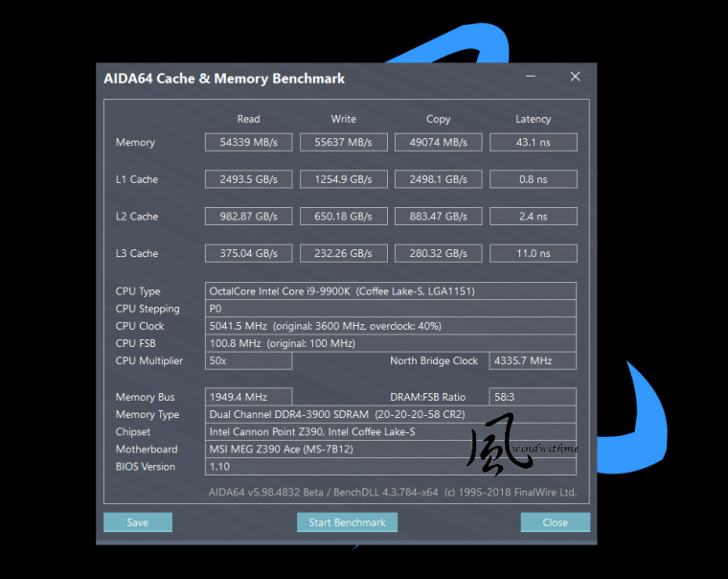Click L2 Cache Latency 2.4 ns

click(x=533, y=217)
